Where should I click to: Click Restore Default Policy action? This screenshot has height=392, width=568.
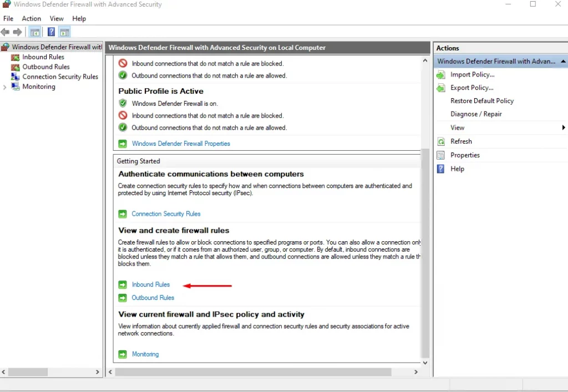(482, 101)
